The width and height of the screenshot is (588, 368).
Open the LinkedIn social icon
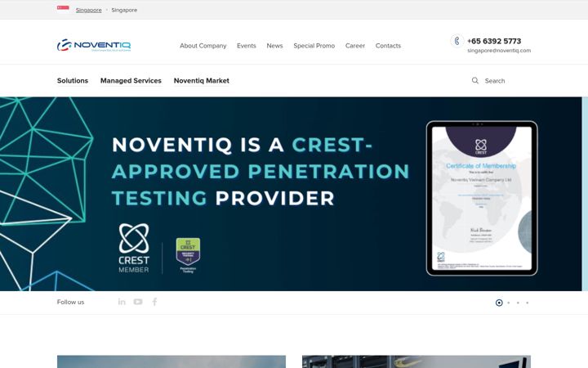pos(122,302)
